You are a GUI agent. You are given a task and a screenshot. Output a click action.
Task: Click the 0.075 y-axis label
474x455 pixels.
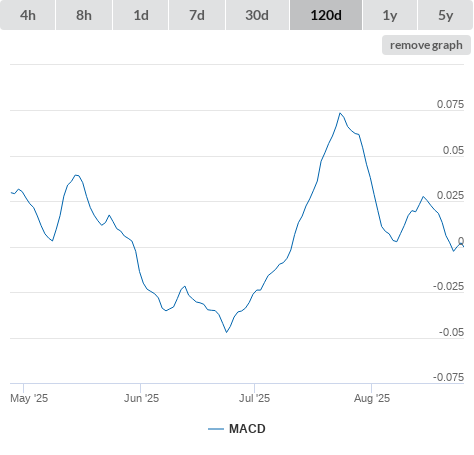pyautogui.click(x=450, y=104)
